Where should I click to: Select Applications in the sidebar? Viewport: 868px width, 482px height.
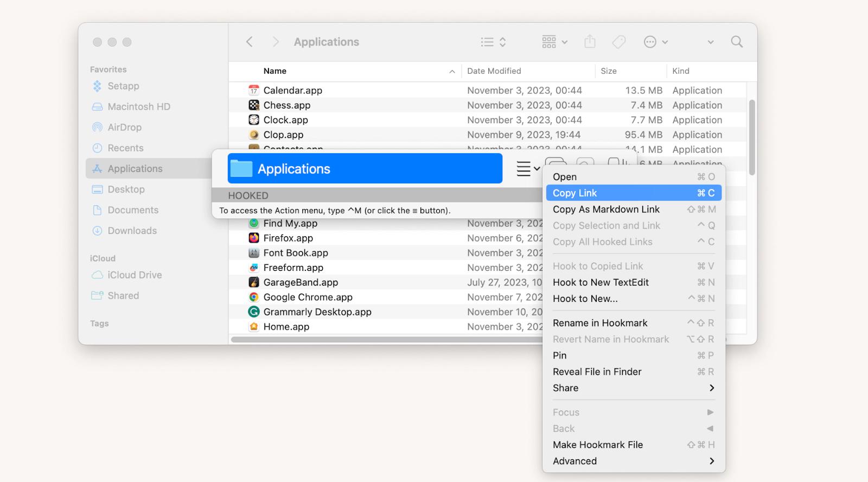(148, 169)
